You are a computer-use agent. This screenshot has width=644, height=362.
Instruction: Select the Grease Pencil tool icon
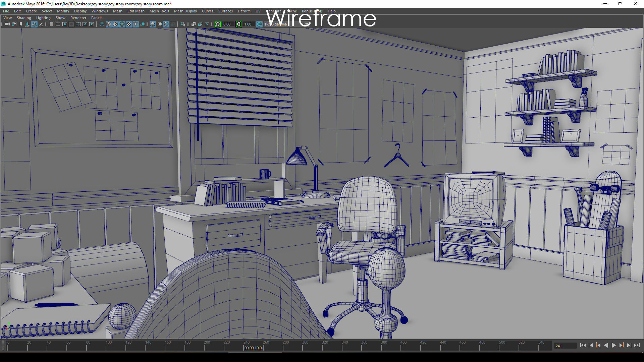pyautogui.click(x=41, y=24)
